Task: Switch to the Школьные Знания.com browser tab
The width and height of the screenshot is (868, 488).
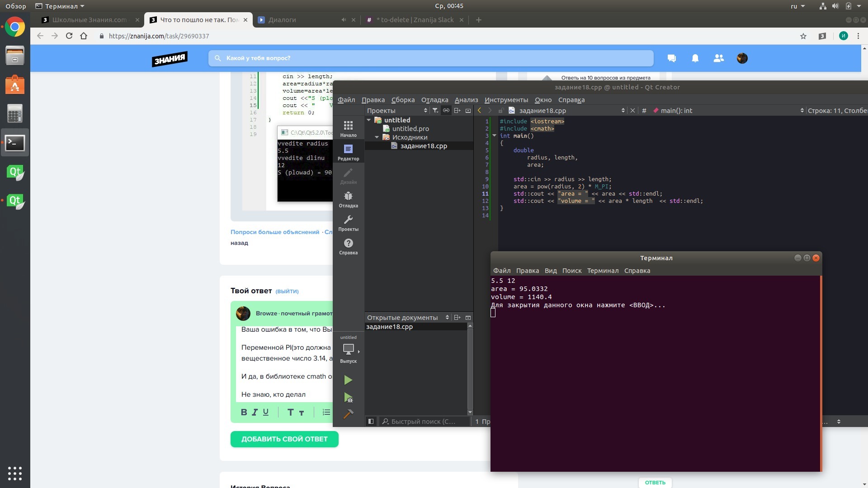Action: (90, 20)
